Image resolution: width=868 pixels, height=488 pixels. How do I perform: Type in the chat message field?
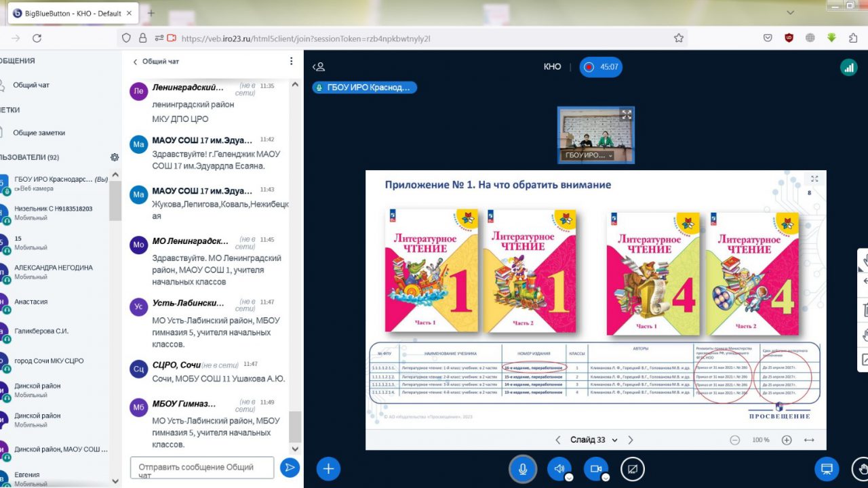pos(202,467)
